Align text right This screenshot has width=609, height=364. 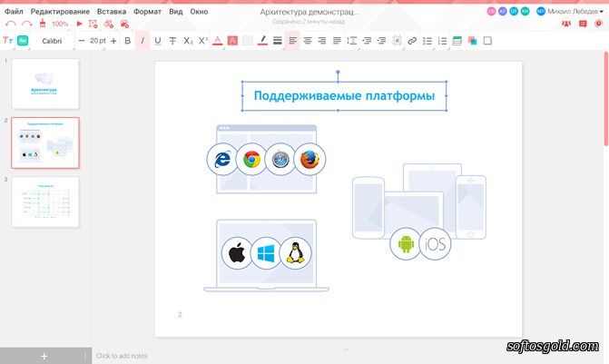[x=322, y=41]
